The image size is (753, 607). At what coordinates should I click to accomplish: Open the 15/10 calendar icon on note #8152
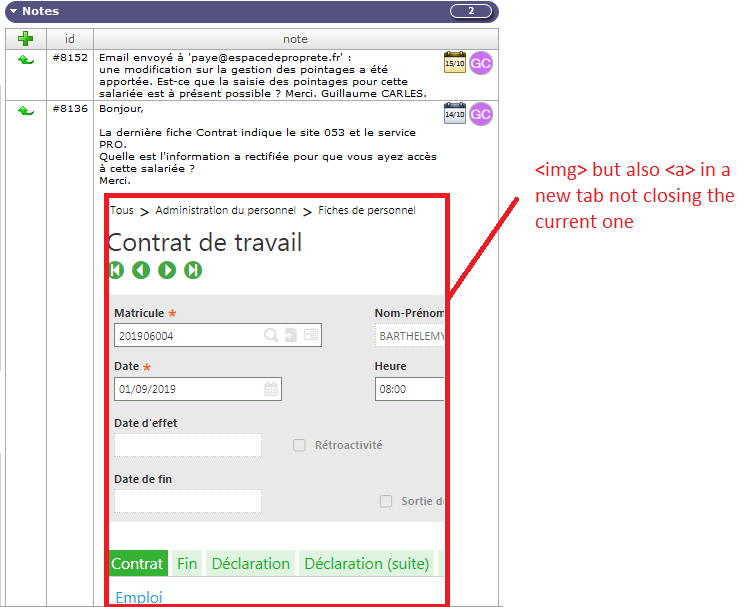454,62
